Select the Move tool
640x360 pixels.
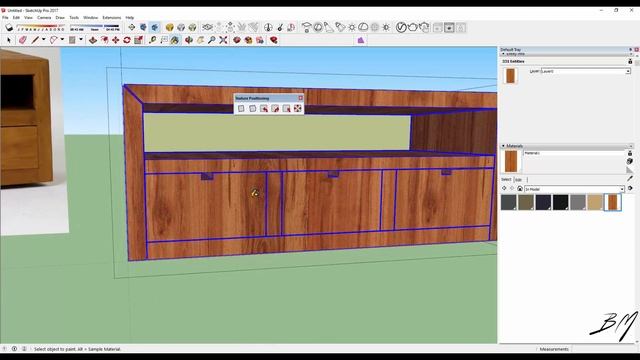[116, 40]
